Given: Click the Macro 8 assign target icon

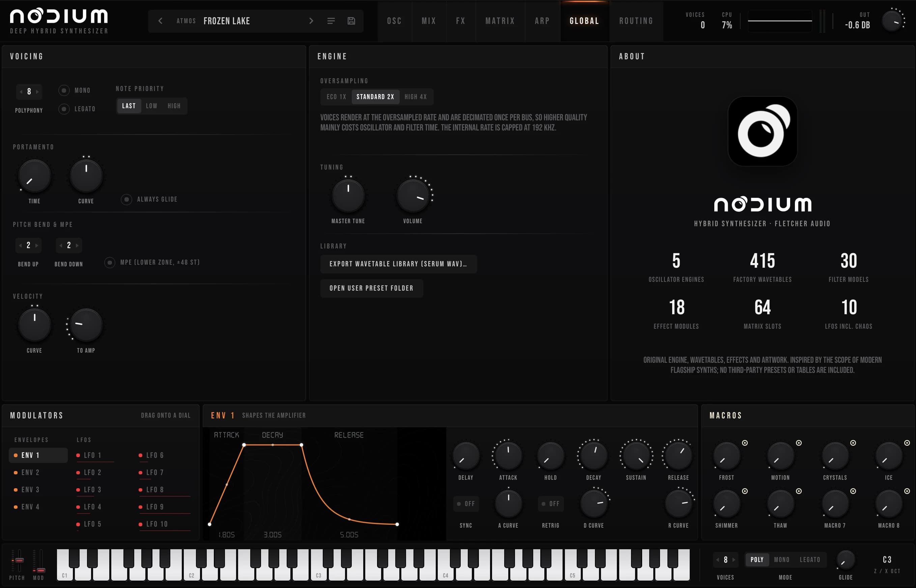Looking at the screenshot, I should tap(907, 491).
